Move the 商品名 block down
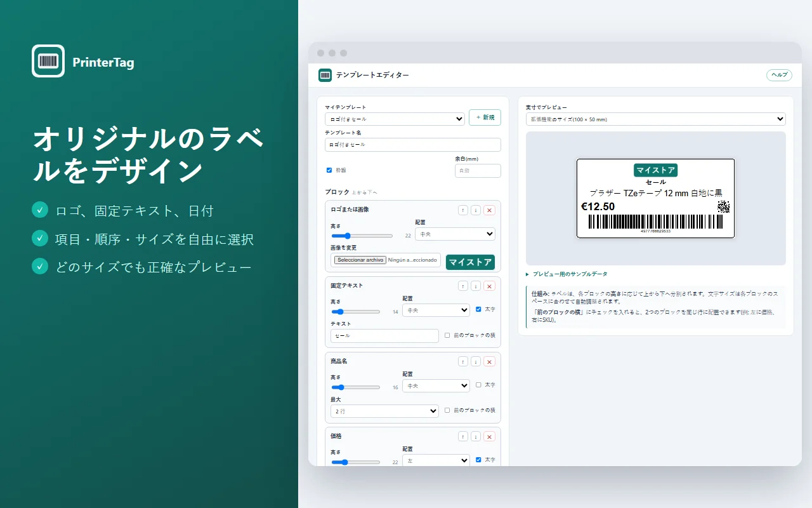 click(x=476, y=361)
